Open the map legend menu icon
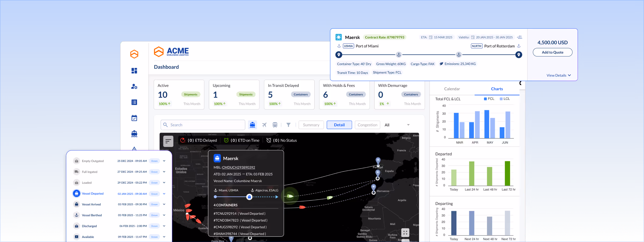Viewport: 644px width, 242px height. (x=168, y=141)
